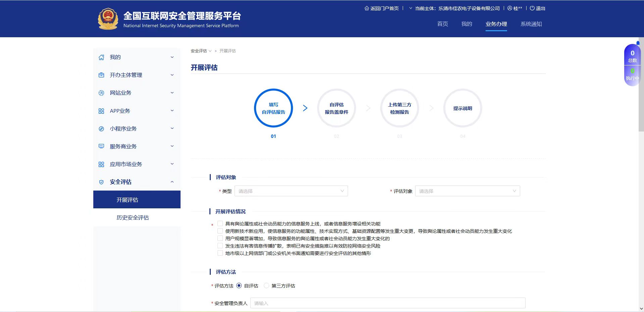Open APP业务 via its sidebar icon

102,111
